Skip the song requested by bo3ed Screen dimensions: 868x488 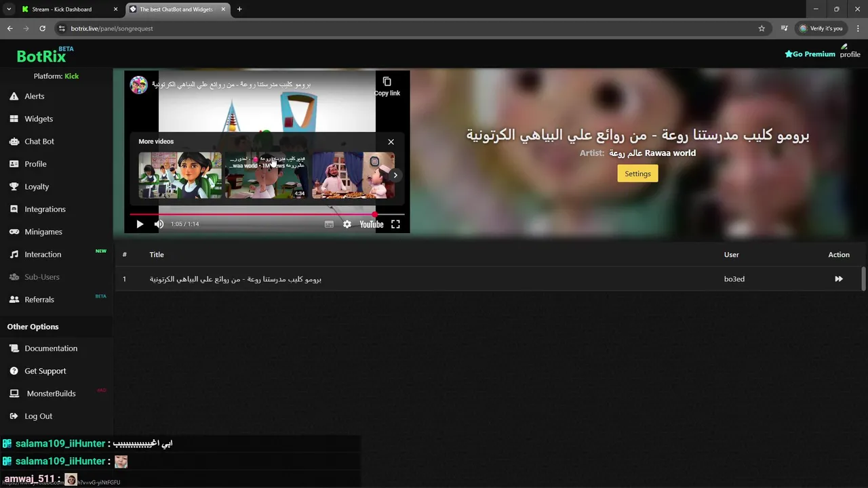click(839, 279)
